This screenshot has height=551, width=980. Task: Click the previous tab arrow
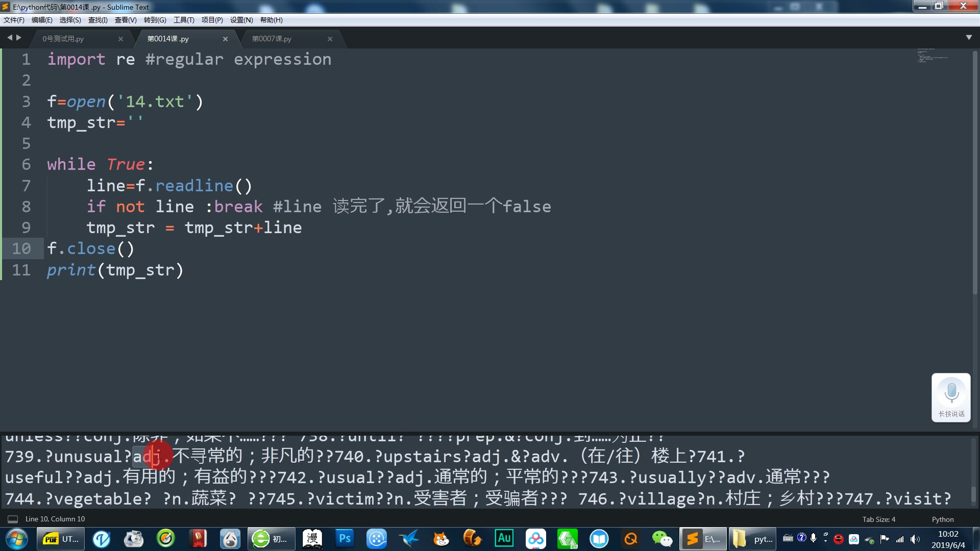[9, 38]
